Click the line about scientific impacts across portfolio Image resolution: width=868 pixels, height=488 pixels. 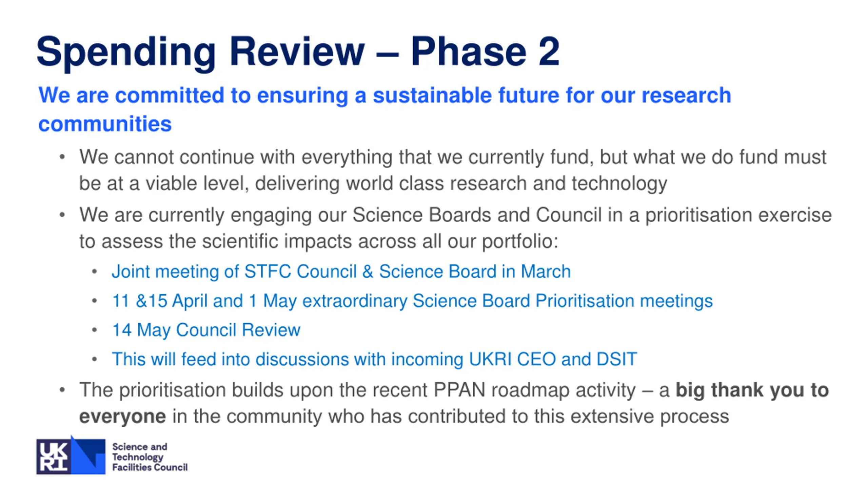click(319, 241)
